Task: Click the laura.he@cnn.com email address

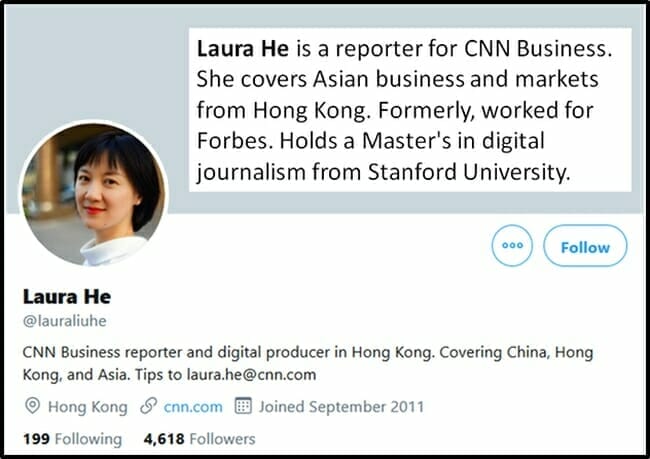Action: (x=251, y=374)
